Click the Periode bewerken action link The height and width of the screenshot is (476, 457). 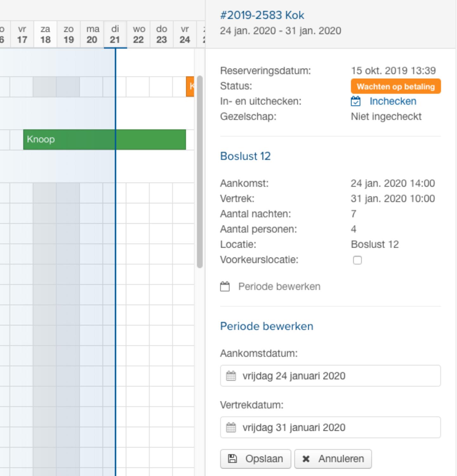pyautogui.click(x=279, y=287)
